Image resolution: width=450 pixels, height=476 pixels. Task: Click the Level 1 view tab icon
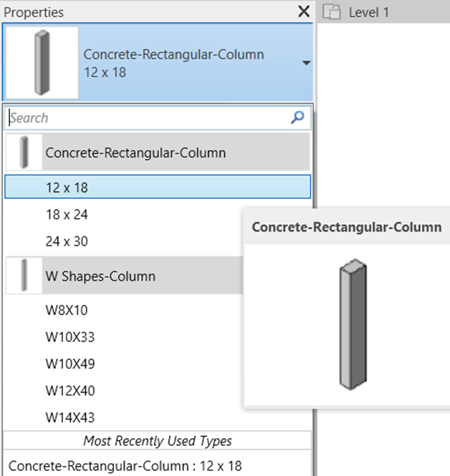coord(331,12)
